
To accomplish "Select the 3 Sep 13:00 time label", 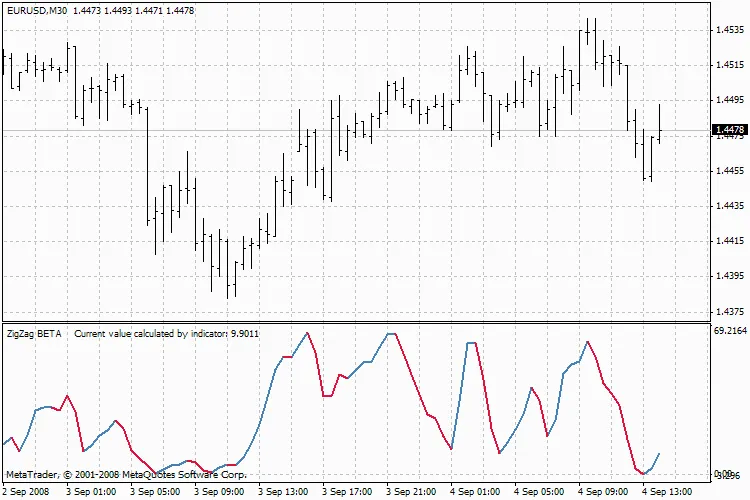I will click(284, 492).
